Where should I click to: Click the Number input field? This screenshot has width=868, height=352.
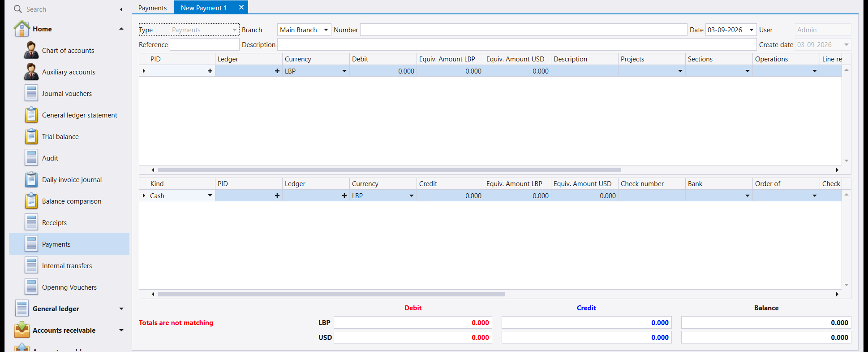[524, 30]
